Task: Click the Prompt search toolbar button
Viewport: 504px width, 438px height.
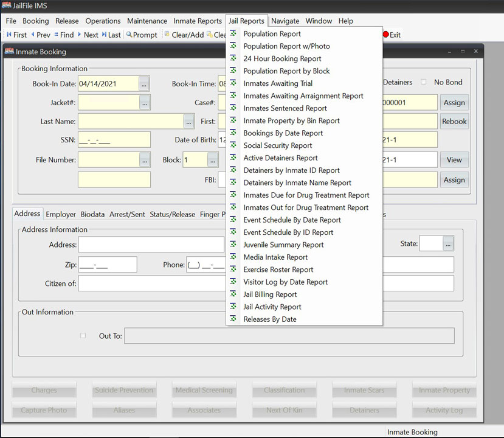Action: click(142, 35)
